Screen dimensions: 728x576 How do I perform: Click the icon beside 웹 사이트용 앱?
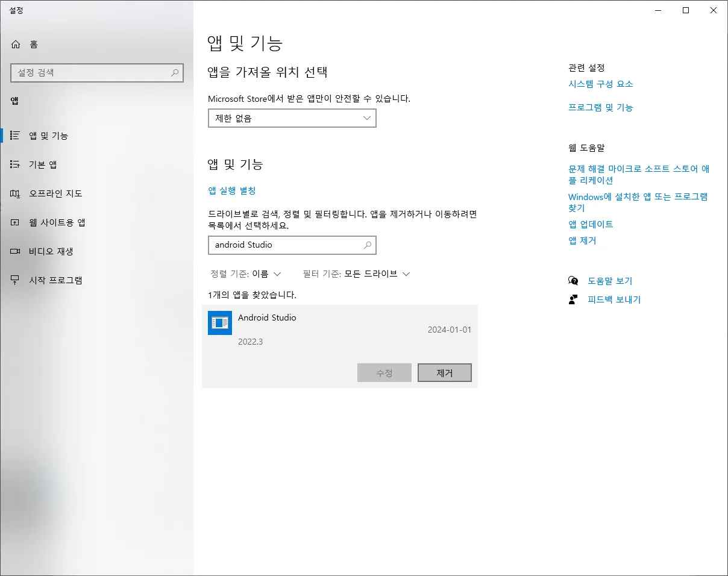16,222
